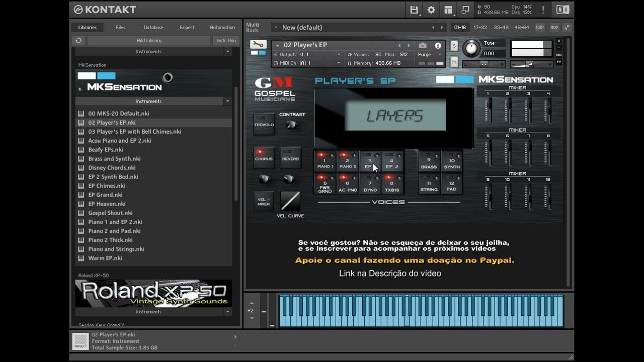The height and width of the screenshot is (362, 644).
Task: Remove instrument with the X button
Action: [558, 41]
